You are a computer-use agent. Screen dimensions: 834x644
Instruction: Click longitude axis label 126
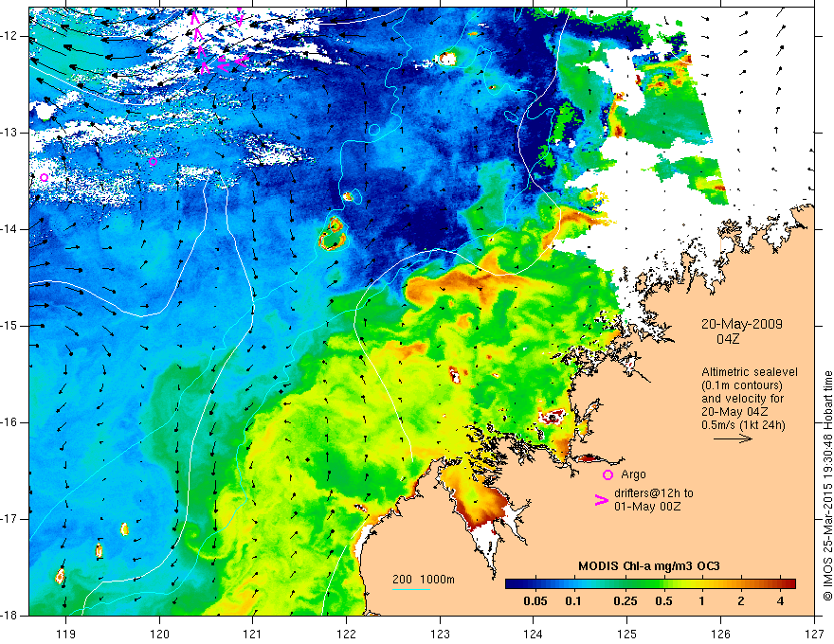coord(720,634)
